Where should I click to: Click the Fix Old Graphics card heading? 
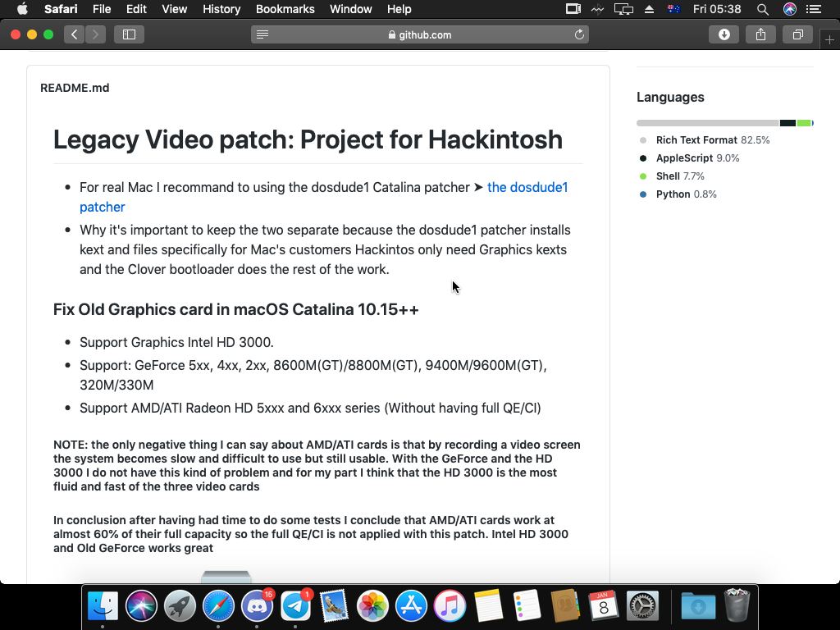(235, 309)
